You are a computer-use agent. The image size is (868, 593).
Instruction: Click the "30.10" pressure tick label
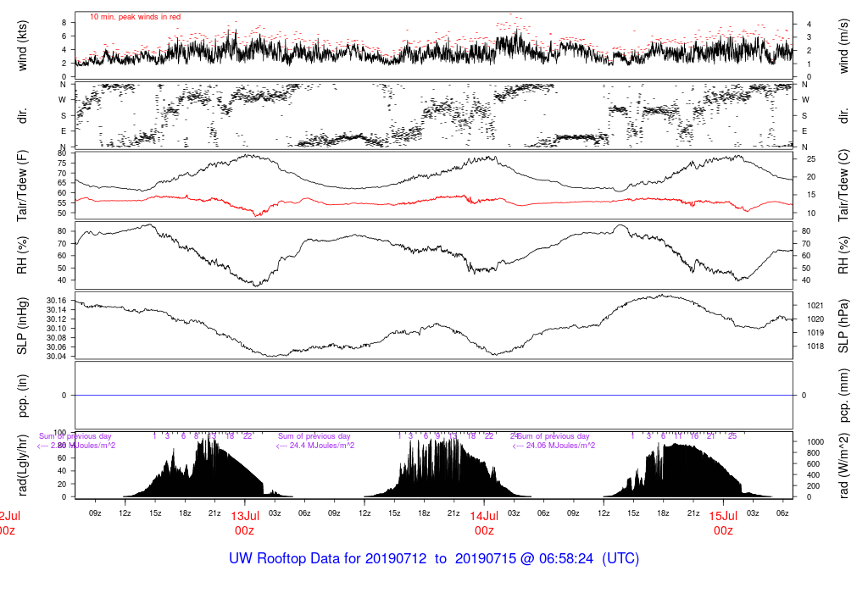(57, 329)
